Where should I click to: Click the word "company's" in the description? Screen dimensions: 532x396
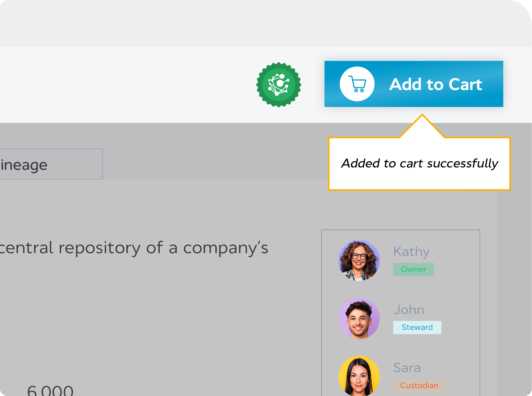[x=226, y=248]
